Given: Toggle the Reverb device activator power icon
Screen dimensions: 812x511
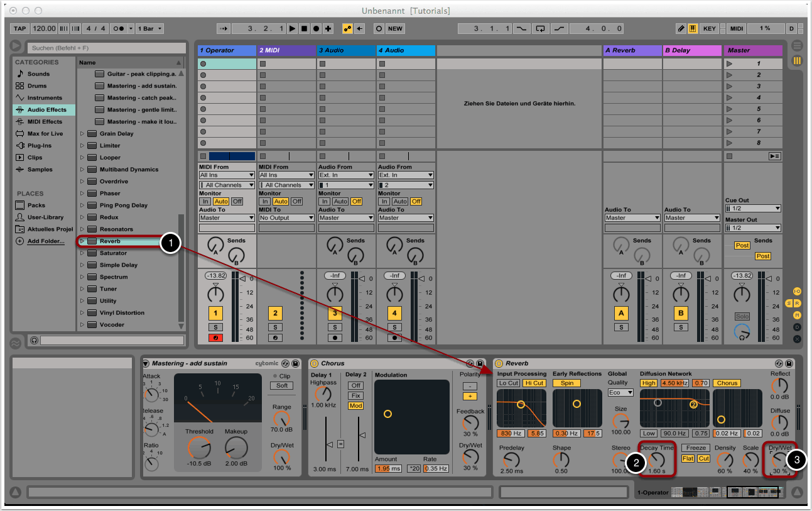Looking at the screenshot, I should tap(499, 363).
